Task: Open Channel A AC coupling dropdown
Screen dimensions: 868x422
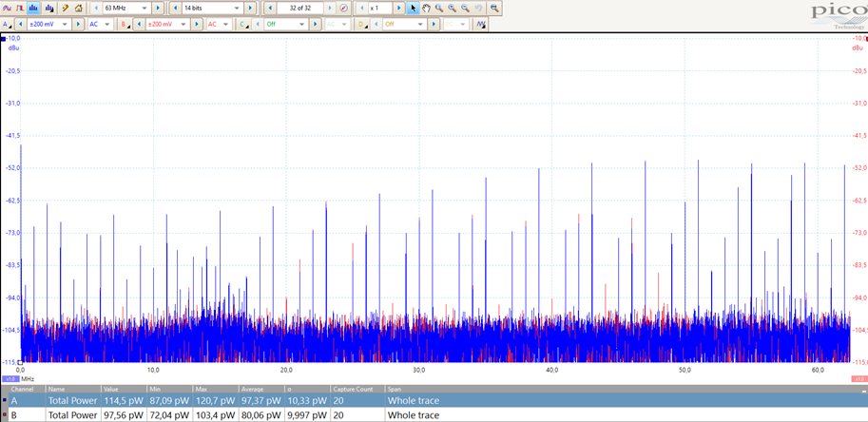Action: 100,24
